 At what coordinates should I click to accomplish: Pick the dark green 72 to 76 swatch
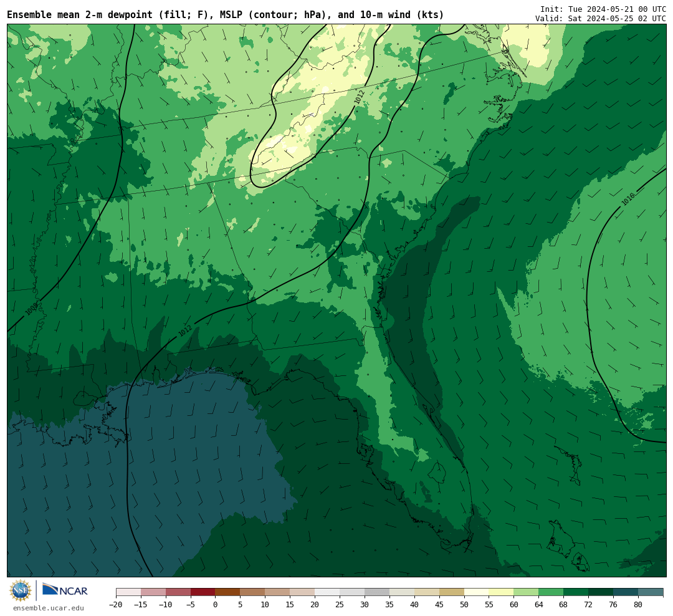point(601,592)
